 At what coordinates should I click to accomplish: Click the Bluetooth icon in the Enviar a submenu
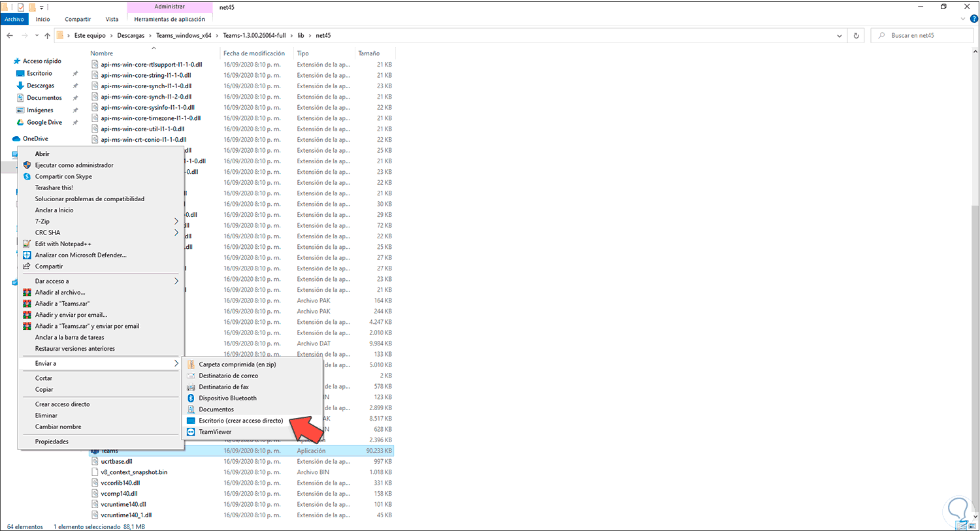pos(191,398)
